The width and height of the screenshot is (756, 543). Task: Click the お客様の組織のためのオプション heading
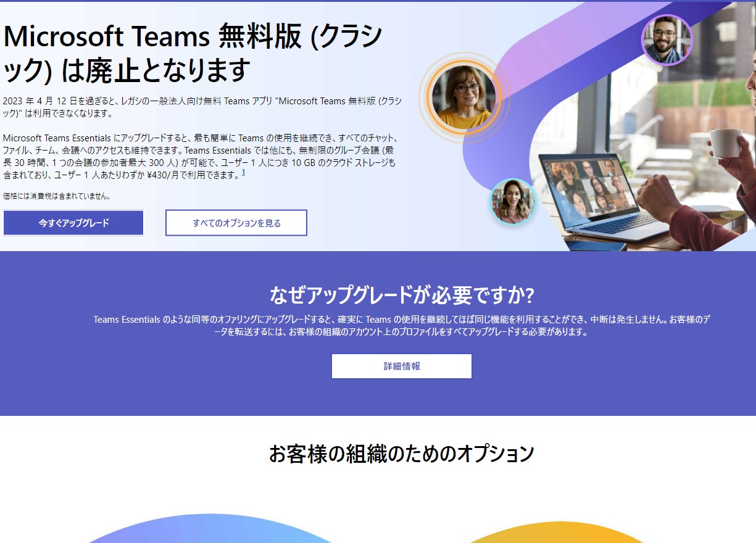[x=401, y=454]
